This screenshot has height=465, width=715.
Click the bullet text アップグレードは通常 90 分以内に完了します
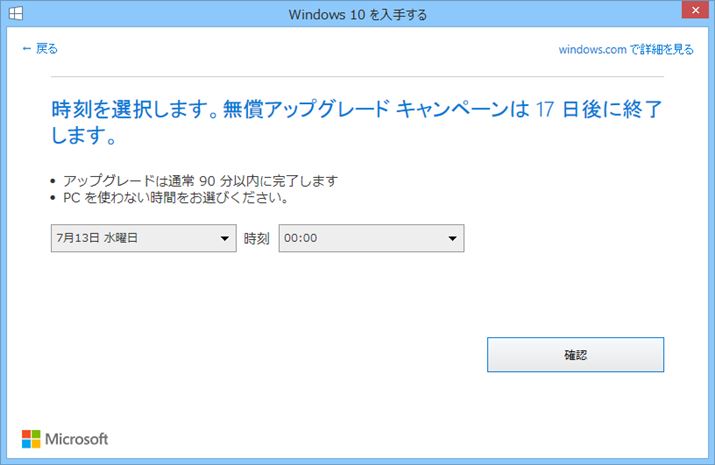(200, 181)
